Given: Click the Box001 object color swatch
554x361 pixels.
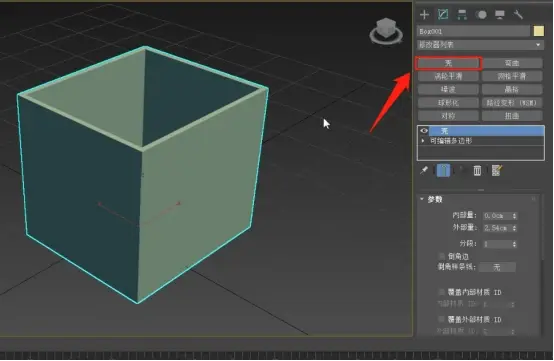Looking at the screenshot, I should (x=538, y=31).
